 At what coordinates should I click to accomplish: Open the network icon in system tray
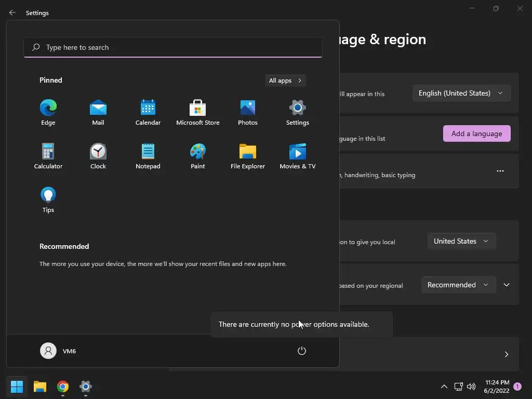coord(459,387)
